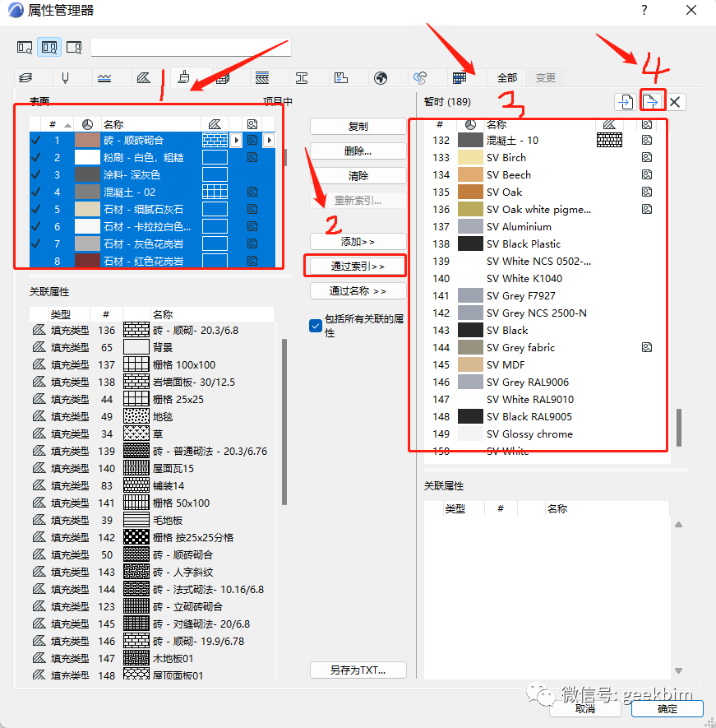The image size is (716, 728).
Task: Open dialog help question mark
Action: (x=644, y=10)
